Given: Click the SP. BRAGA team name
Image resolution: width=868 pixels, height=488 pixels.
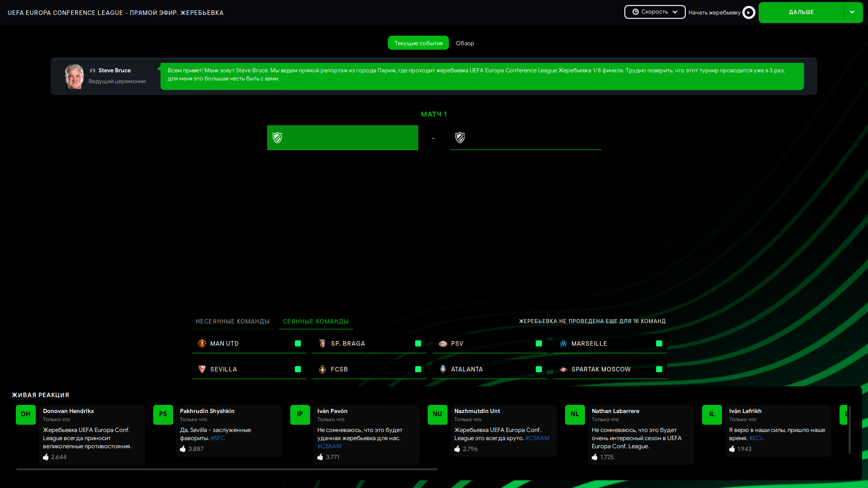Looking at the screenshot, I should click(x=348, y=343).
